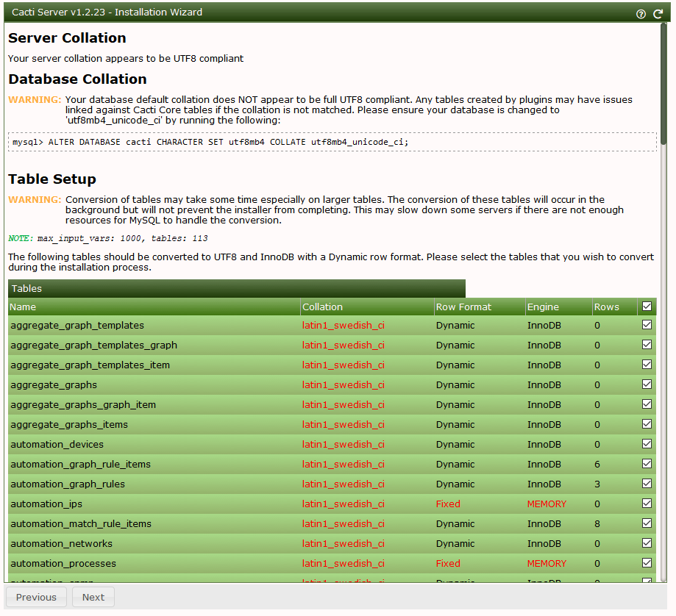
Task: Click the Next button
Action: pos(93,597)
